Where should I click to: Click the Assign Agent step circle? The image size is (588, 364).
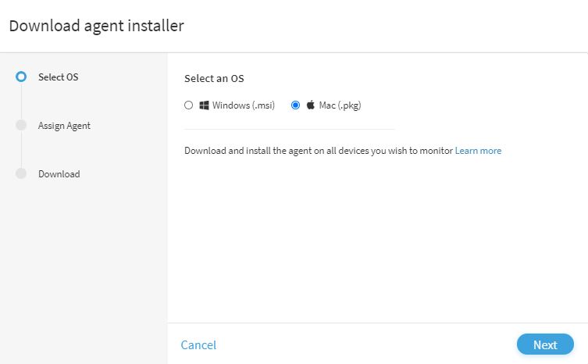[21, 125]
